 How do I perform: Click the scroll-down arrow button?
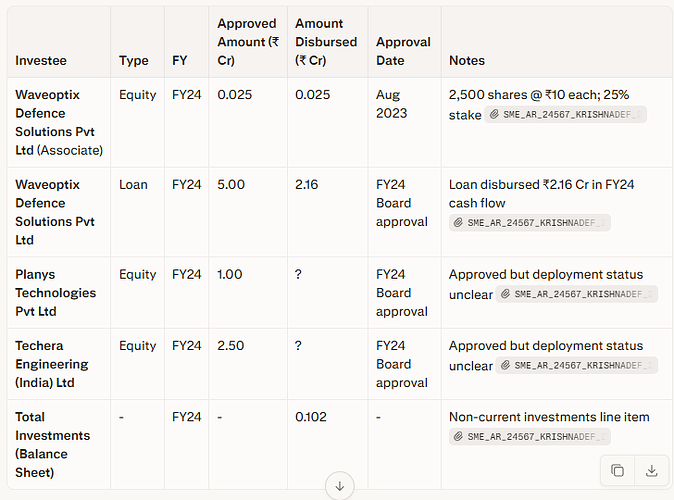pos(340,486)
